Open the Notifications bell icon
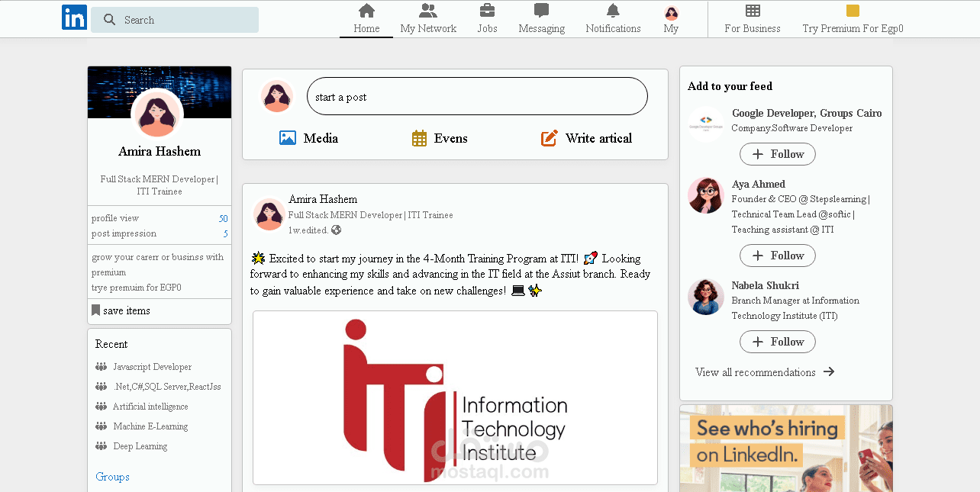The width and height of the screenshot is (980, 492). pyautogui.click(x=613, y=11)
